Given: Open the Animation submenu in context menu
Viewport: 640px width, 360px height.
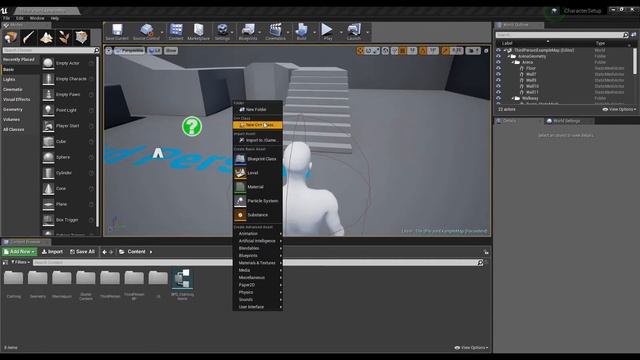Looking at the screenshot, I should tap(258, 233).
